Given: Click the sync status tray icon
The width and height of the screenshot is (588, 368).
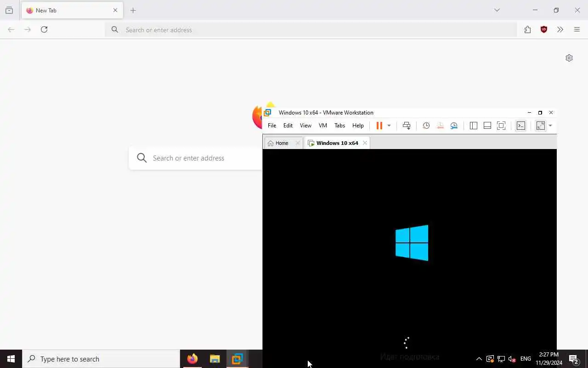Looking at the screenshot, I should (490, 359).
